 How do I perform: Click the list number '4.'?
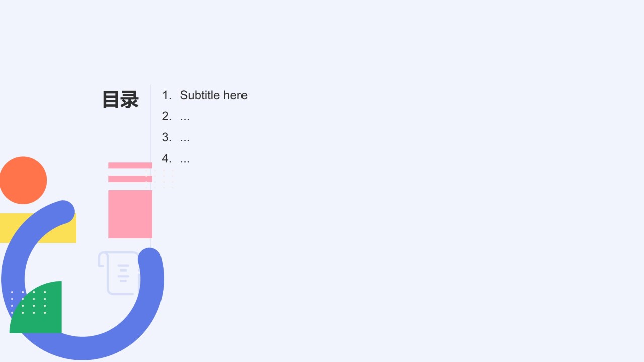click(167, 159)
